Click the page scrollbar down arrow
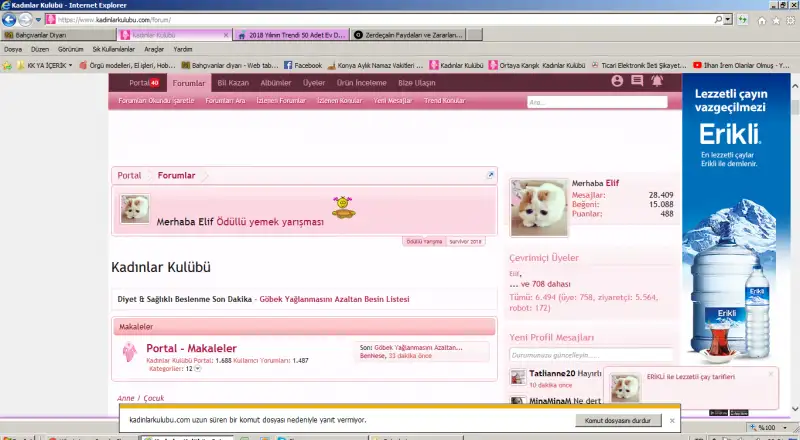The height and width of the screenshot is (440, 800). [794, 408]
